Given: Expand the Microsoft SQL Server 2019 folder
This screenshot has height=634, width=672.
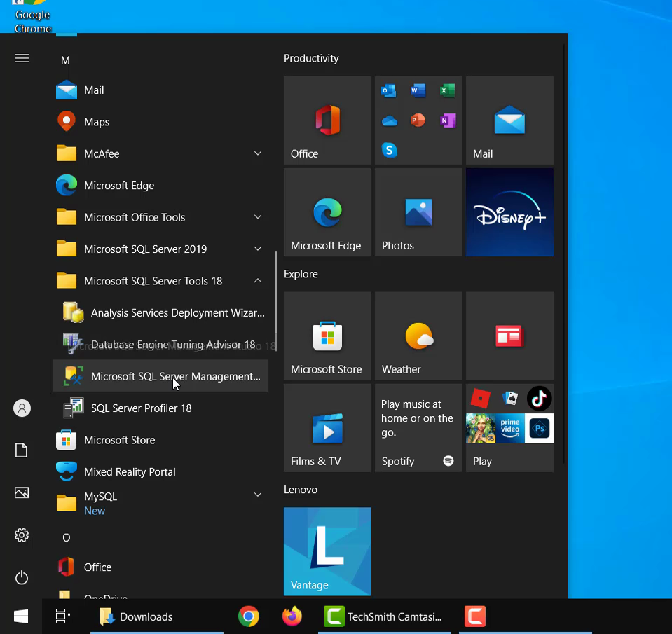Looking at the screenshot, I should click(x=258, y=249).
